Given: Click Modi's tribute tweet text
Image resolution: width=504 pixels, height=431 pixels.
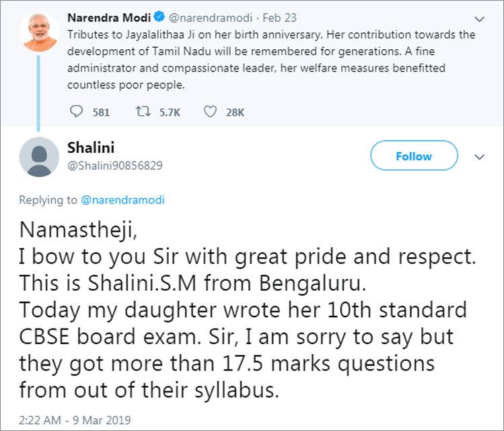Looking at the screenshot, I should pyautogui.click(x=269, y=59).
